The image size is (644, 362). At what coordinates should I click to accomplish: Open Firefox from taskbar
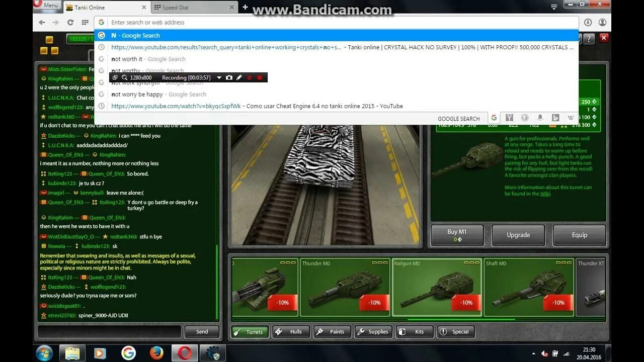(156, 353)
